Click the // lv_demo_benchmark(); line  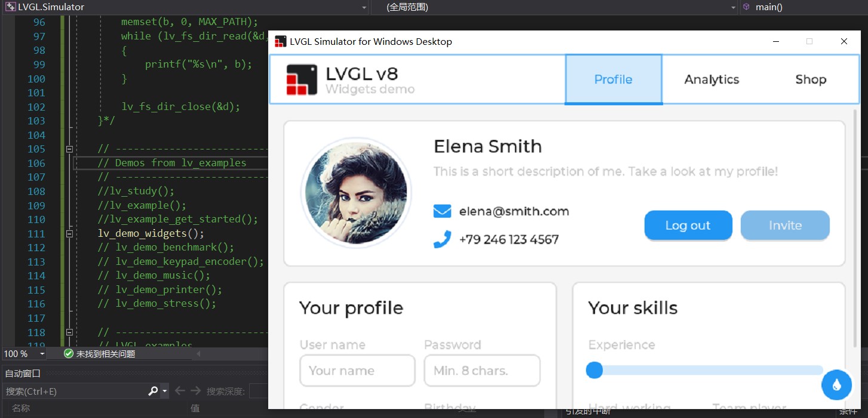click(166, 247)
